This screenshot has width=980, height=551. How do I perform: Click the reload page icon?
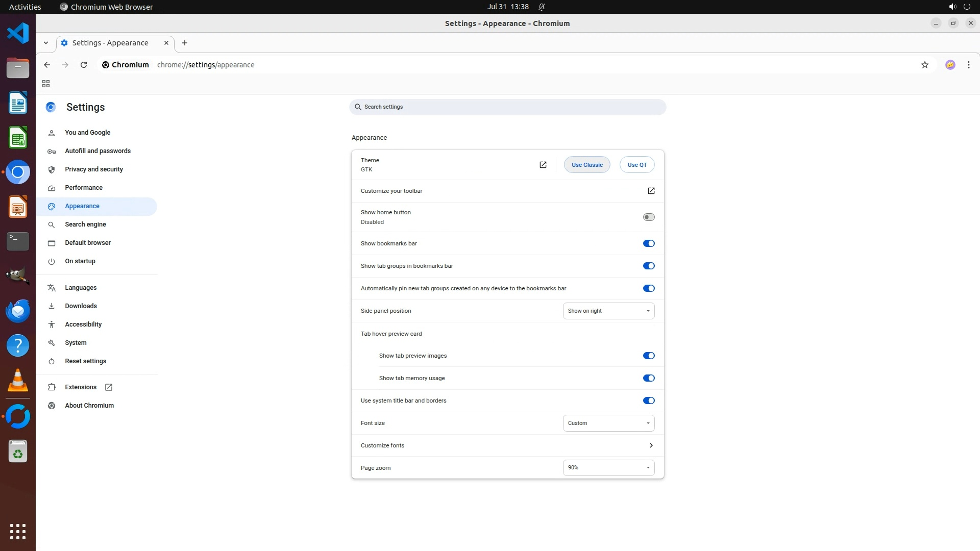[84, 65]
